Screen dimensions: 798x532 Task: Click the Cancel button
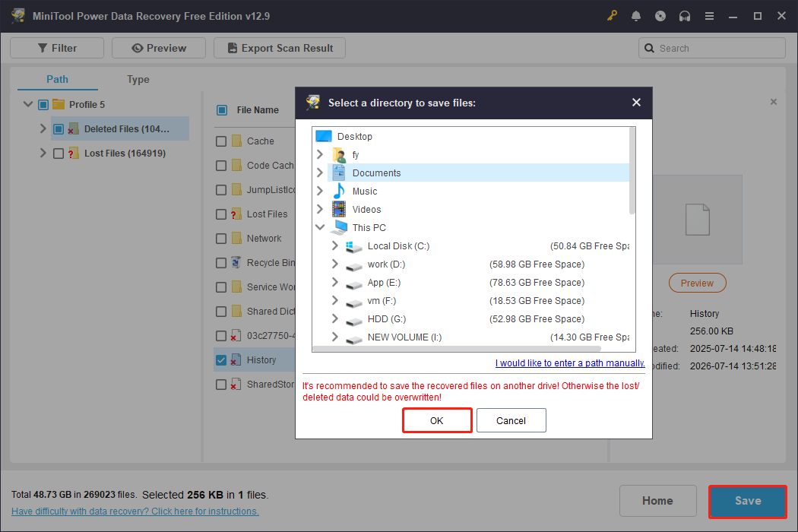(x=511, y=420)
